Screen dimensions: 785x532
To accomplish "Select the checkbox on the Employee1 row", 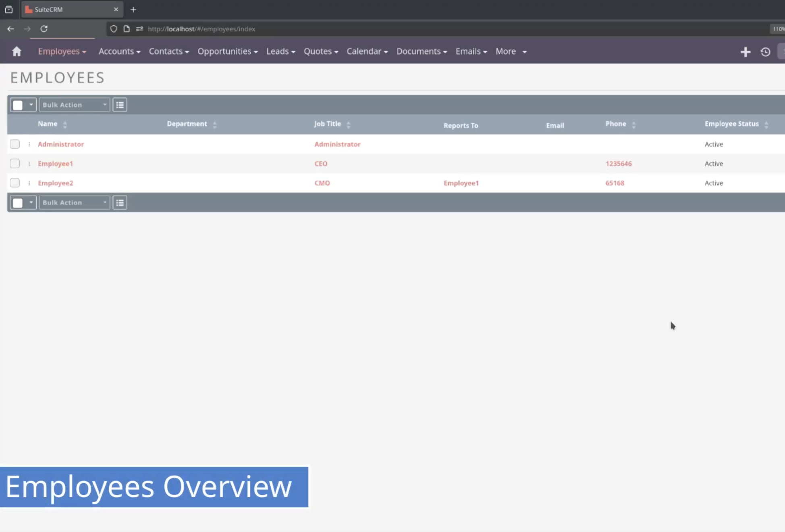I will pos(15,163).
